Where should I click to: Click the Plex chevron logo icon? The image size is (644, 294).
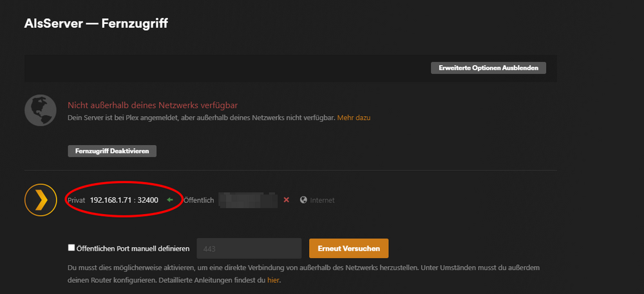click(x=40, y=200)
